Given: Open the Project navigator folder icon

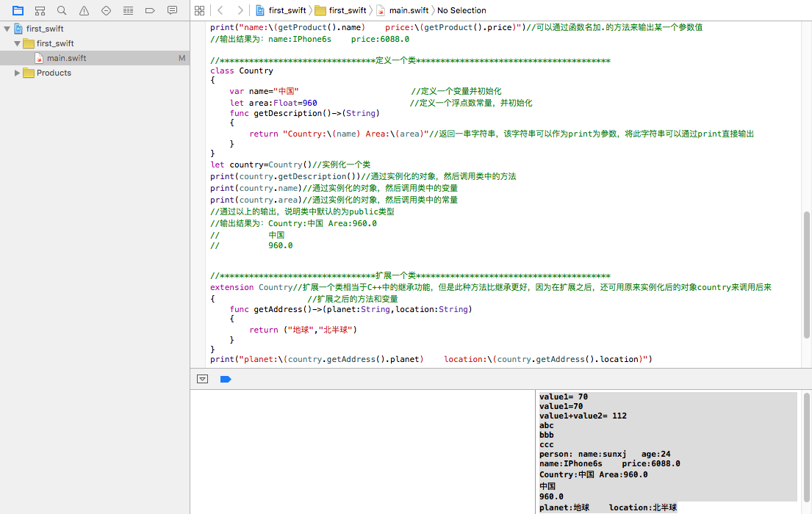Looking at the screenshot, I should 18,10.
